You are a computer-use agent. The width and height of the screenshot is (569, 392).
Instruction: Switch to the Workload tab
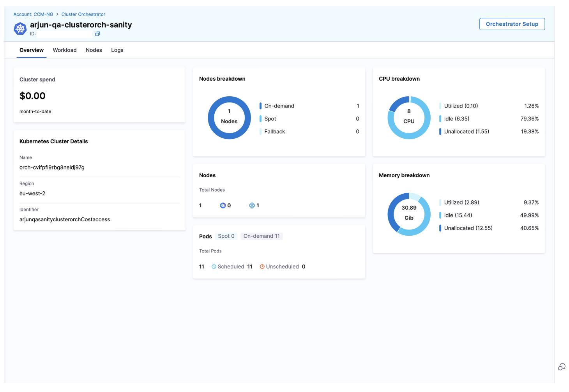coord(65,50)
